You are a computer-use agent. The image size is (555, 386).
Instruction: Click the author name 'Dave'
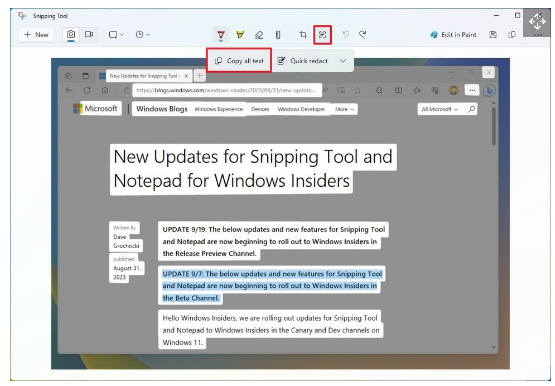(120, 237)
